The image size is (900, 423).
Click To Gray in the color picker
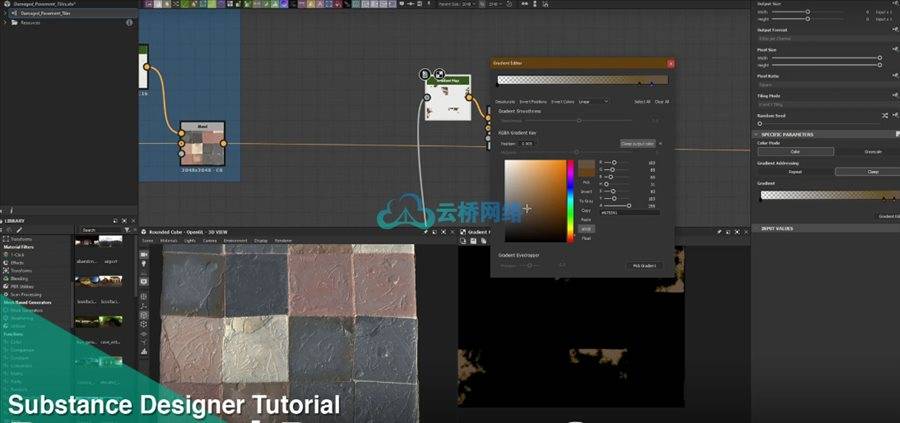(586, 201)
